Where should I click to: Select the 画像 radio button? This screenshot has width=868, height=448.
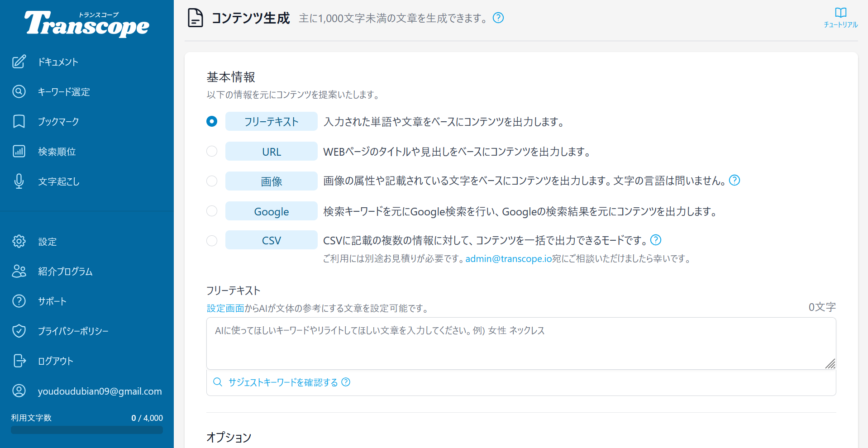coord(212,181)
